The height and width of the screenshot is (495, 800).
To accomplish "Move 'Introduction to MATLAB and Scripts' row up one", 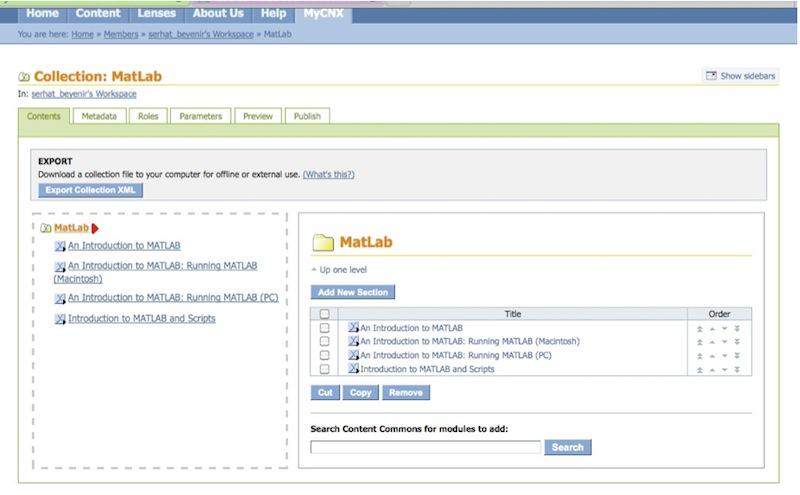I will click(712, 369).
